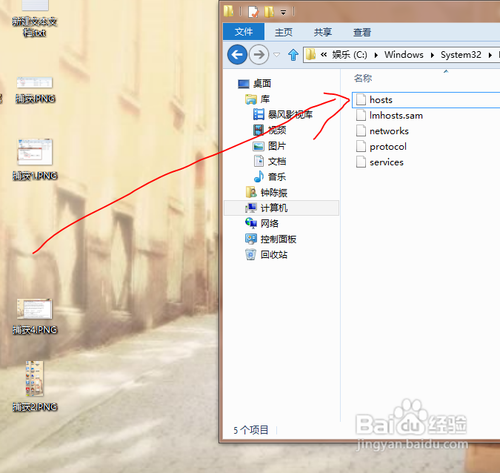This screenshot has height=473, width=500.
Task: Open 暴风影视库 in navigation pane
Action: (x=283, y=115)
